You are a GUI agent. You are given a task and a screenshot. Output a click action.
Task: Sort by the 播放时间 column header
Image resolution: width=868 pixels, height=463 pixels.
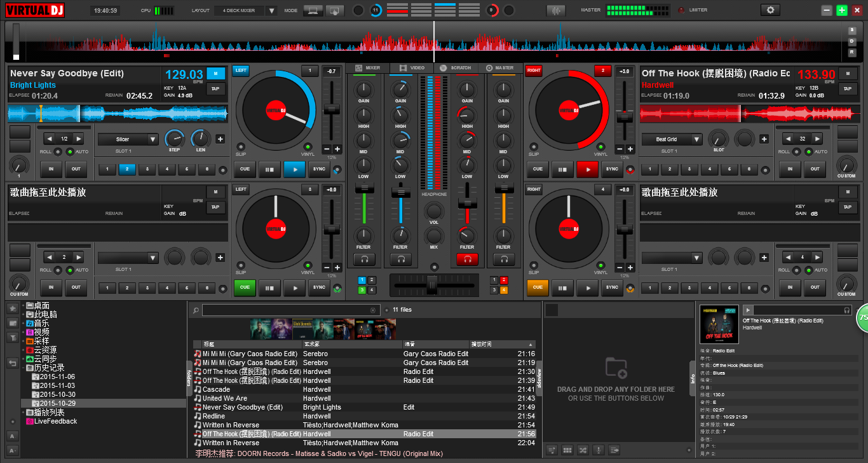503,344
